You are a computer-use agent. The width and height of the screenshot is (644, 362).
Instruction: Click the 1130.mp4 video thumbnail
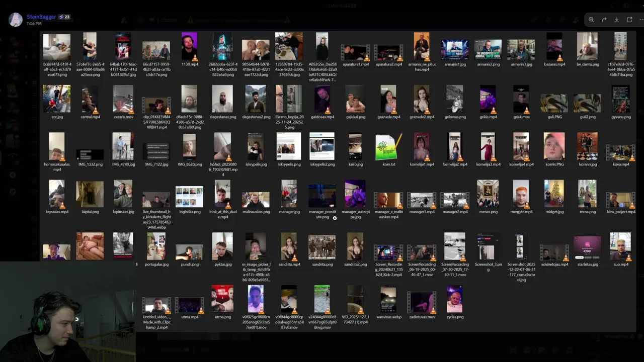(x=189, y=46)
